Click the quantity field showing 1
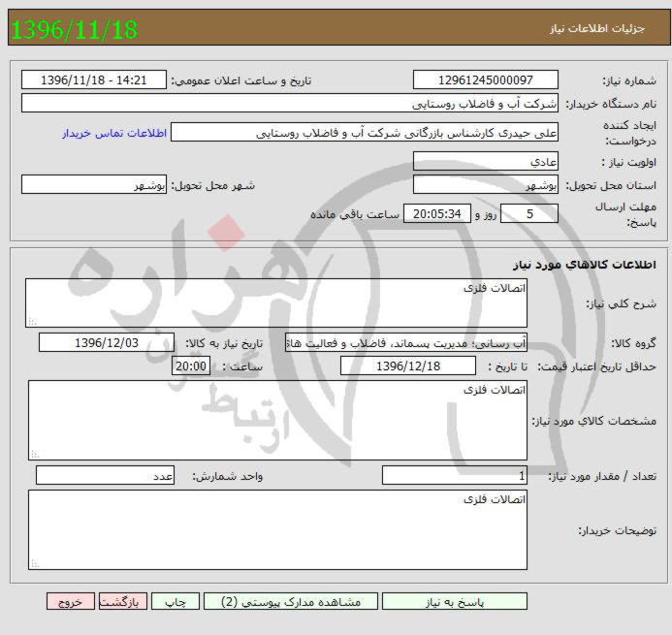672x635 pixels. [x=455, y=476]
